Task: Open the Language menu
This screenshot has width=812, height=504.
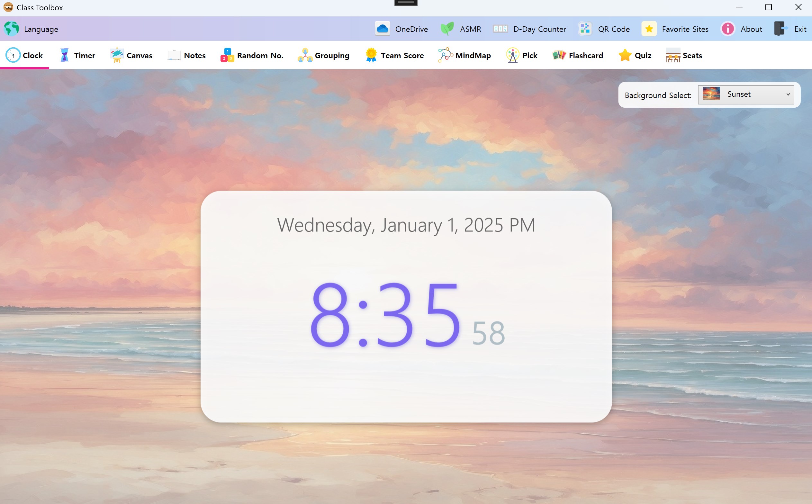Action: [x=31, y=29]
